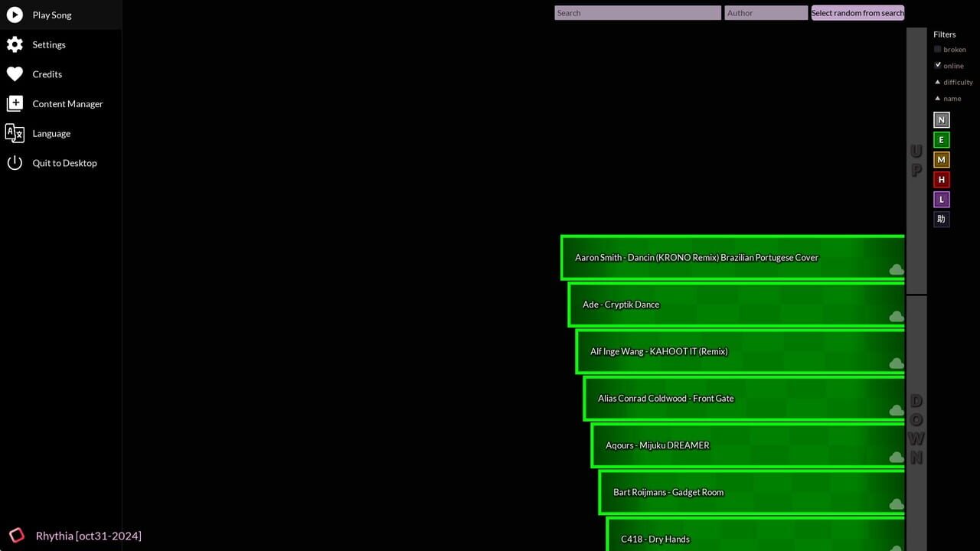The width and height of the screenshot is (980, 551).
Task: Click the Author input field
Action: pyautogui.click(x=766, y=13)
